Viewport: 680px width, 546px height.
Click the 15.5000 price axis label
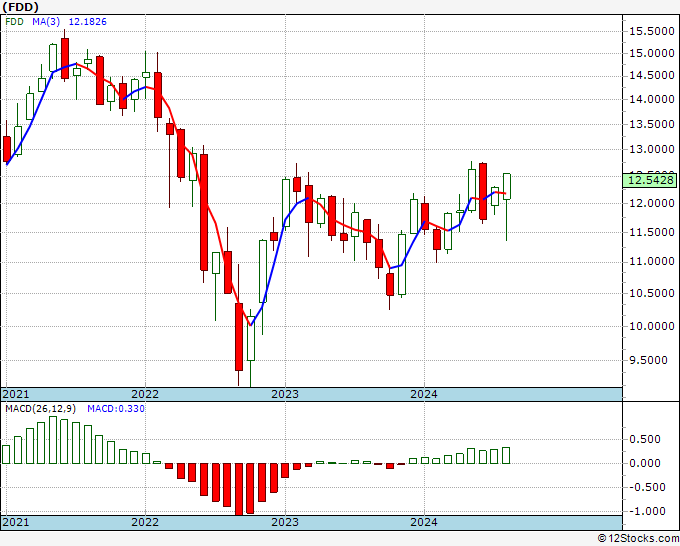652,31
